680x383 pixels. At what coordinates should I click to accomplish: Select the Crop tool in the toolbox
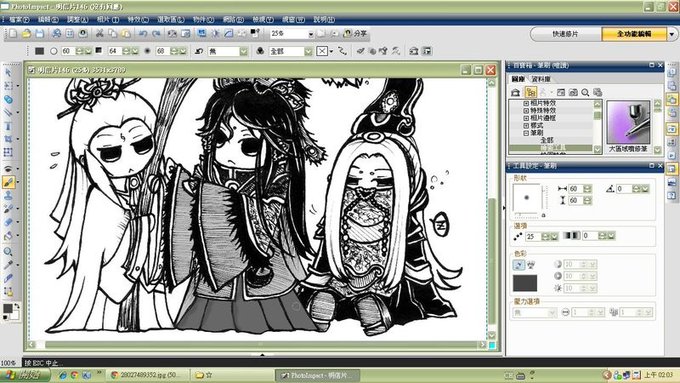point(8,139)
